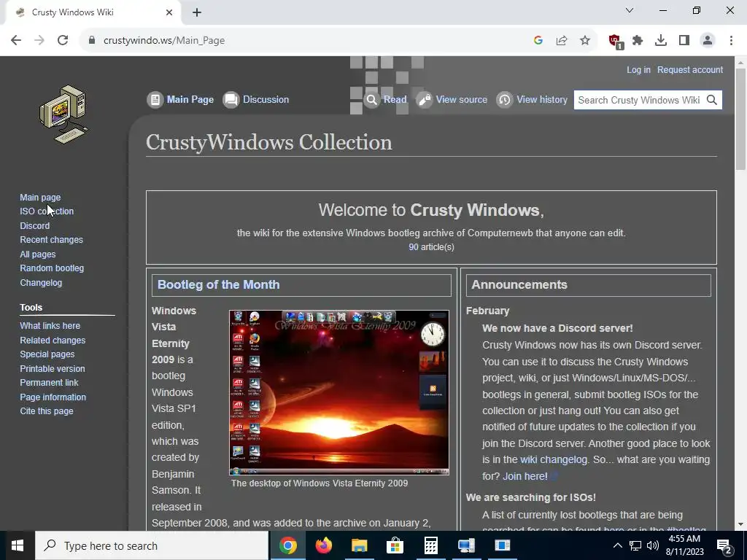Open the network status tray icon
The height and width of the screenshot is (560, 747).
[635, 545]
